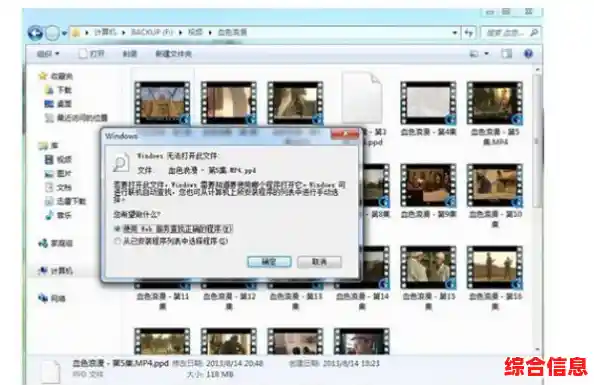Select the blank .ppd file icon
594x385 pixels.
pos(361,98)
